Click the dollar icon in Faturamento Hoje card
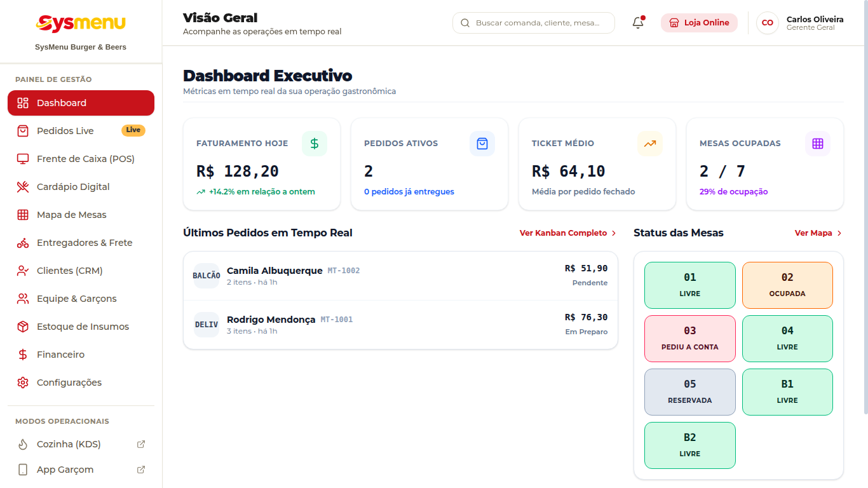The image size is (868, 488). click(x=315, y=144)
